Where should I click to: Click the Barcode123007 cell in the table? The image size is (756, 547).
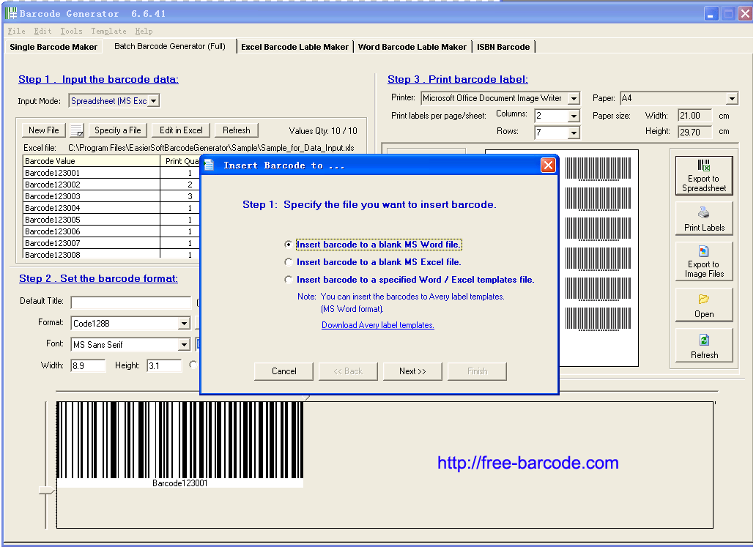point(92,243)
